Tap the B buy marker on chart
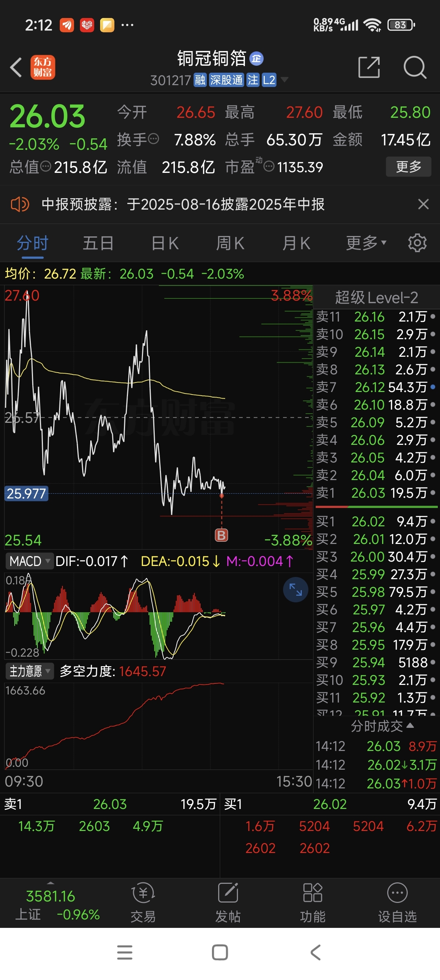 coord(221,535)
